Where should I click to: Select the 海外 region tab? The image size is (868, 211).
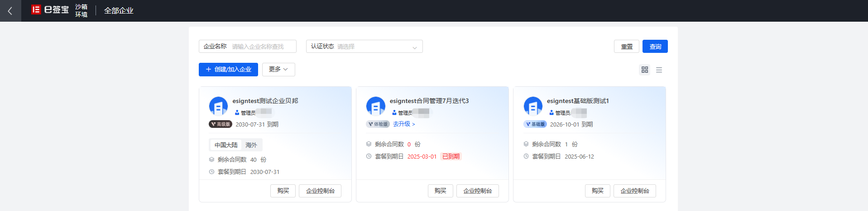(251, 145)
